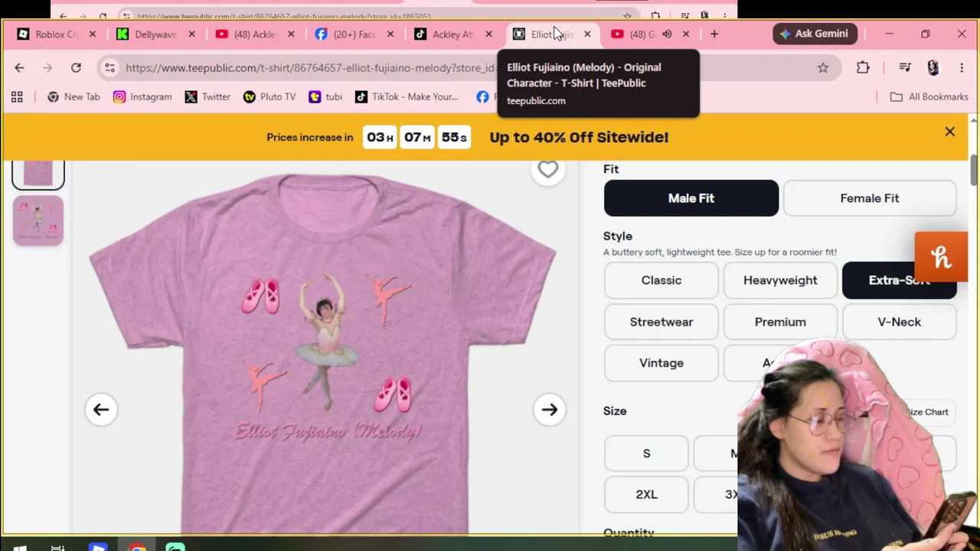This screenshot has height=551, width=980.
Task: Close the Dellywave tab
Action: click(x=191, y=34)
